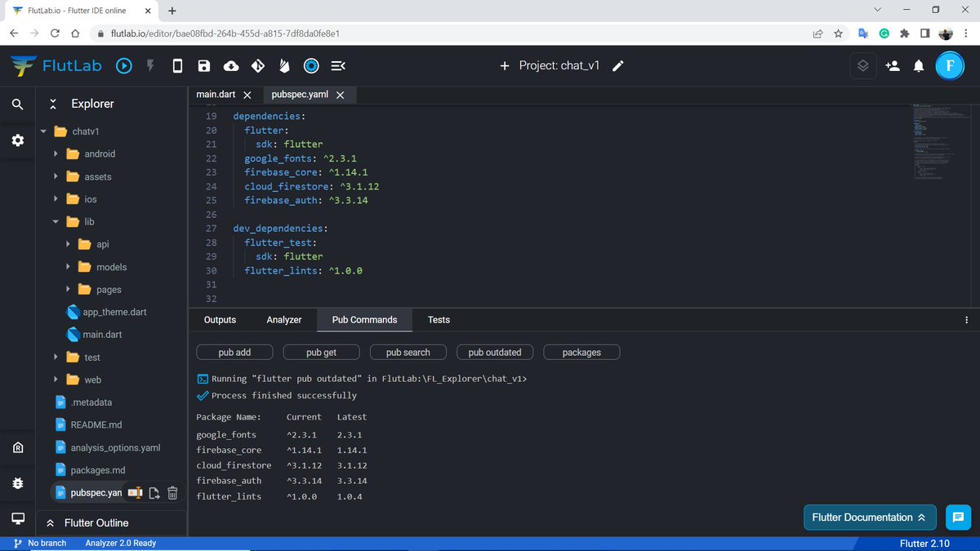The height and width of the screenshot is (551, 980).
Task: Expand the pages folder
Action: (x=68, y=290)
